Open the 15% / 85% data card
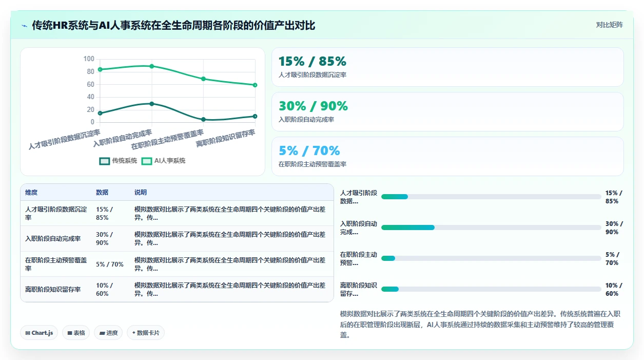The width and height of the screenshot is (644, 360). 447,67
